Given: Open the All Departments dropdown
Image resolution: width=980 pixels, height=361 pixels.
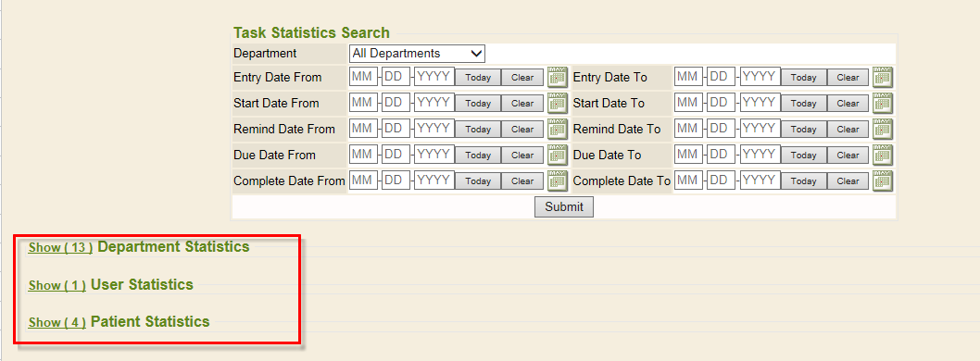Looking at the screenshot, I should tap(417, 53).
